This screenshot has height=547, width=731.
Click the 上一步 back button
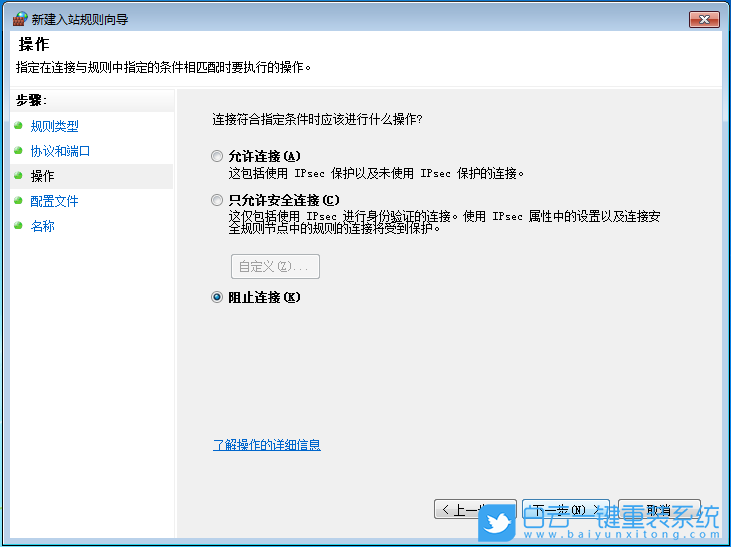point(475,509)
